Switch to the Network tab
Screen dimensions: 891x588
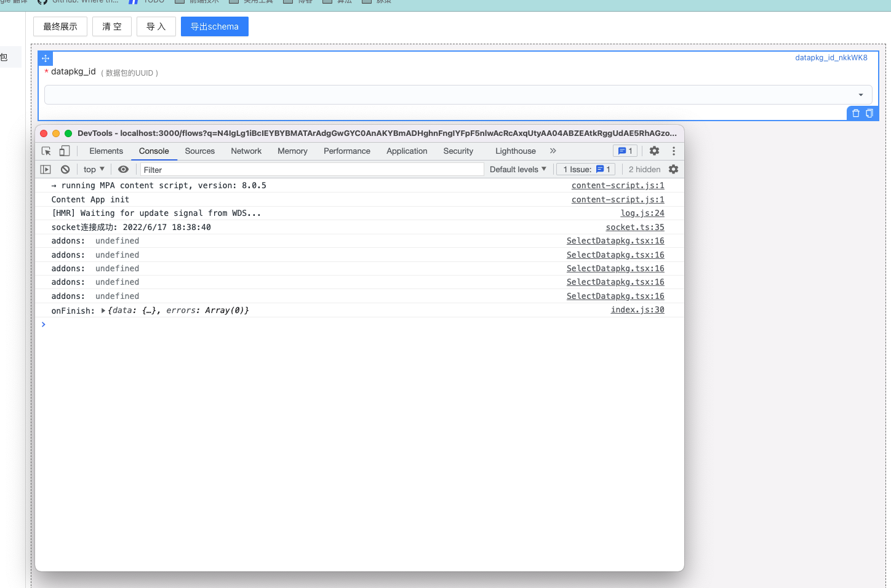[x=246, y=151]
